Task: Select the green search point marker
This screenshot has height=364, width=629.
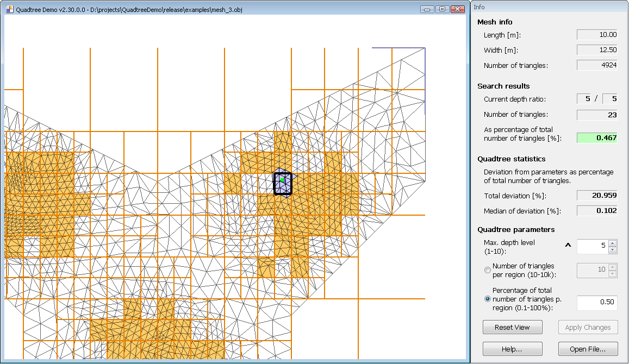Action: [283, 179]
